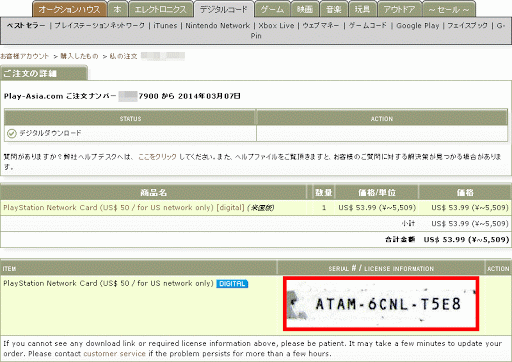This screenshot has width=512, height=362.
Task: Select the デジタルコード tab
Action: (223, 9)
